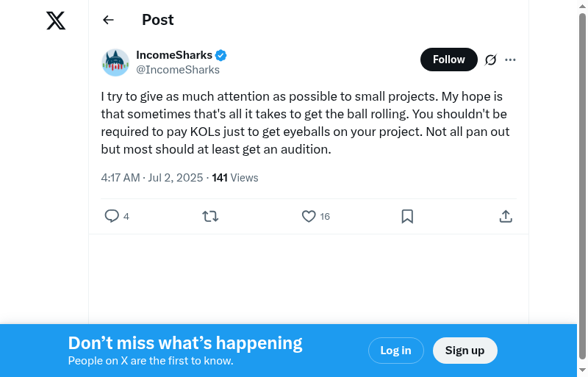
Task: Open the @IncomeSharks handle link
Action: click(x=178, y=70)
